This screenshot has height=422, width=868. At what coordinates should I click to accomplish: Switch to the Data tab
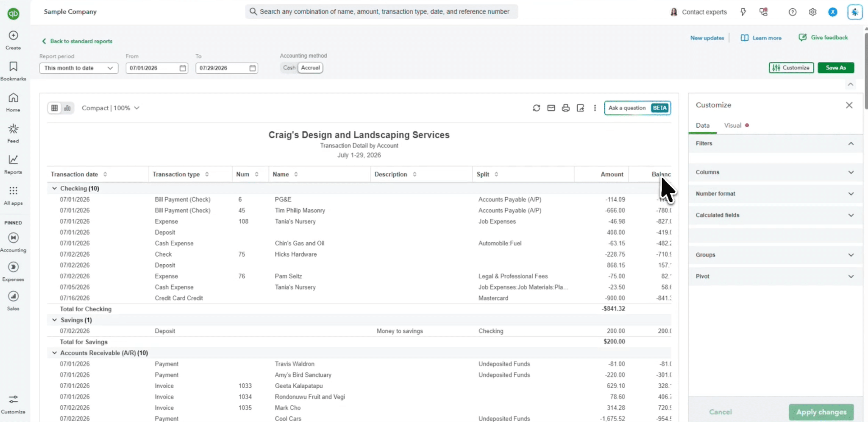[x=702, y=126]
